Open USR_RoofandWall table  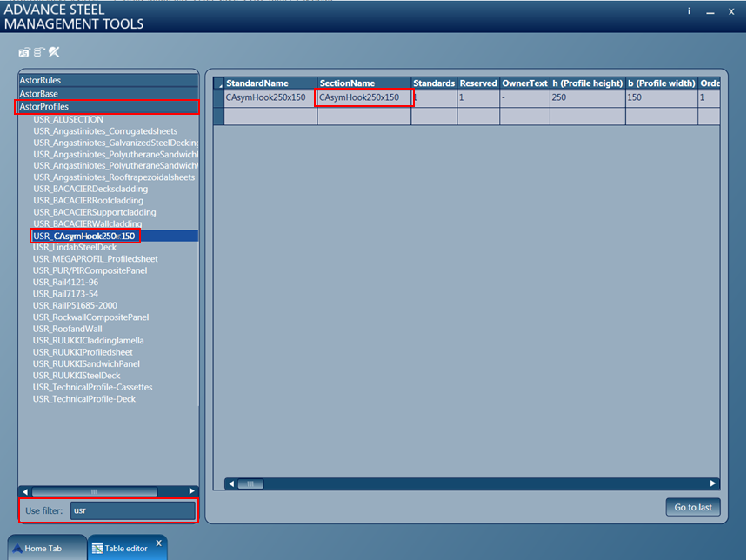pyautogui.click(x=67, y=329)
